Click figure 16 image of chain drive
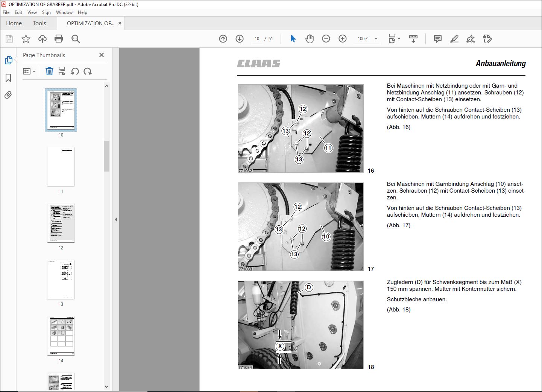The image size is (542, 392). coord(301,129)
